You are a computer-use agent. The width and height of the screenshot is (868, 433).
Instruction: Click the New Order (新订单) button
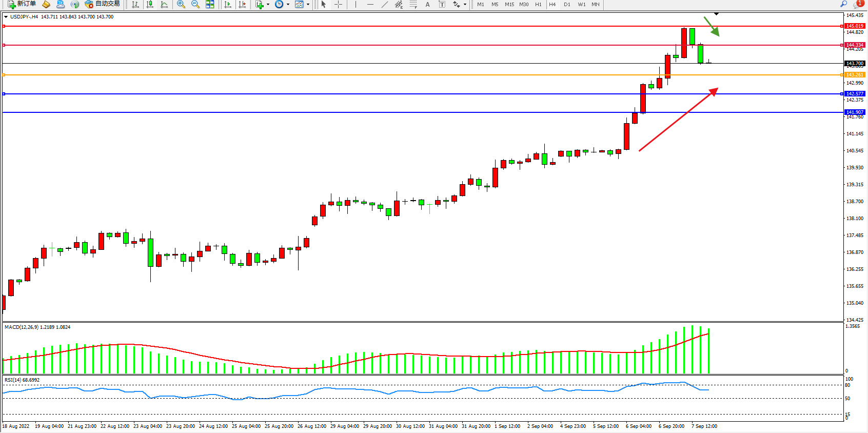click(x=22, y=4)
